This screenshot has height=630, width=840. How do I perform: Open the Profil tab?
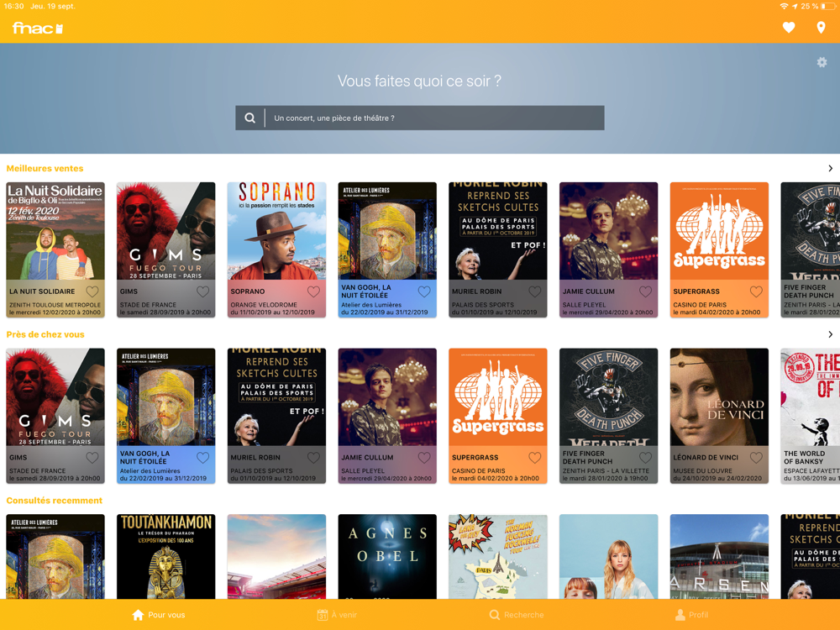click(x=691, y=615)
